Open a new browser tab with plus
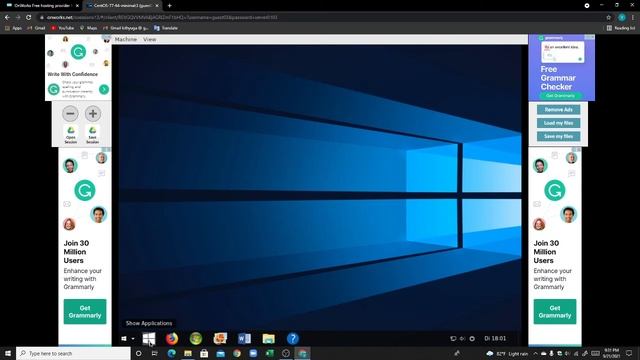This screenshot has width=640, height=360. 169,6
